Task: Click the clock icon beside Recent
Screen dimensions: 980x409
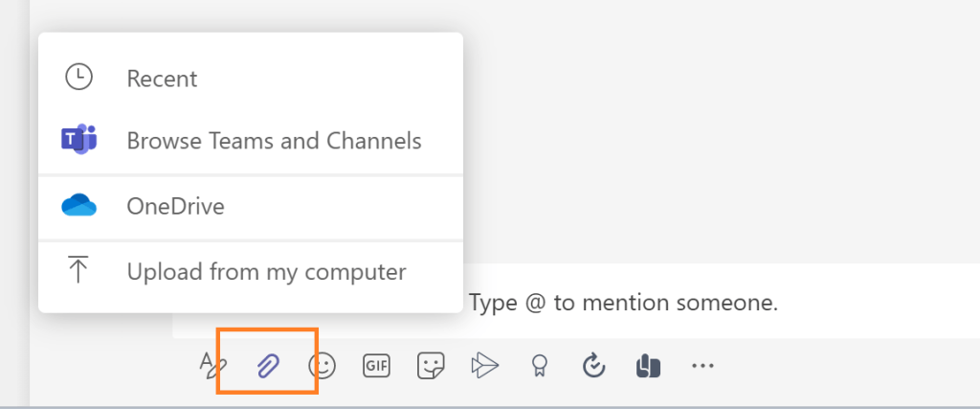Action: point(78,79)
